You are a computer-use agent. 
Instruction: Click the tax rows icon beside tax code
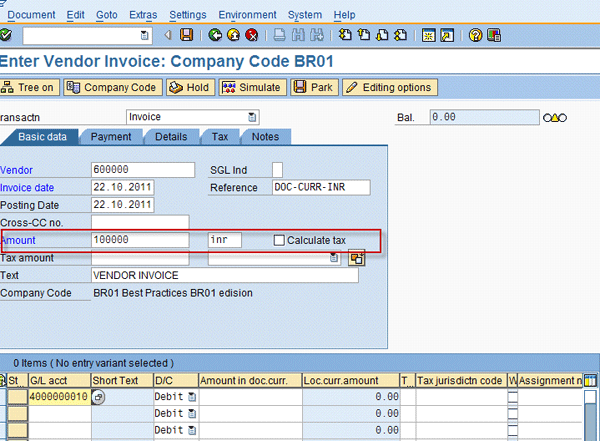(x=357, y=258)
